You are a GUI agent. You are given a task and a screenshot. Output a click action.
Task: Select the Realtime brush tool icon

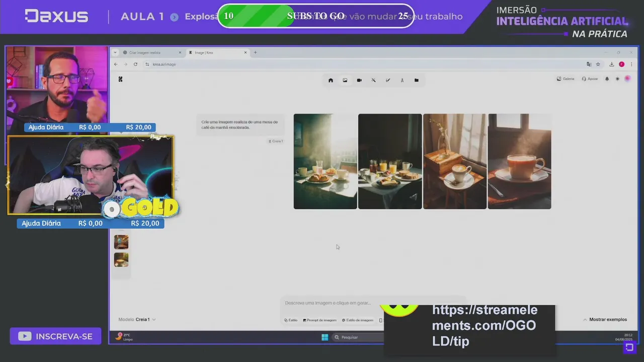[x=388, y=80]
